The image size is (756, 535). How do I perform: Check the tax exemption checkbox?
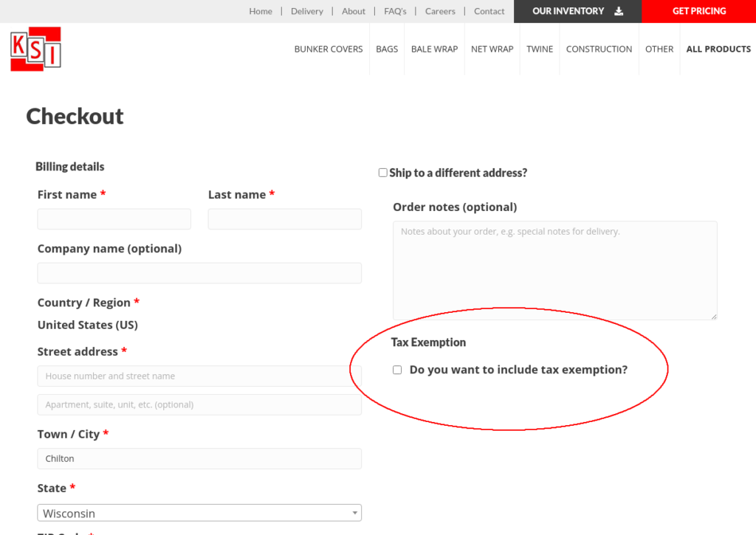(397, 370)
